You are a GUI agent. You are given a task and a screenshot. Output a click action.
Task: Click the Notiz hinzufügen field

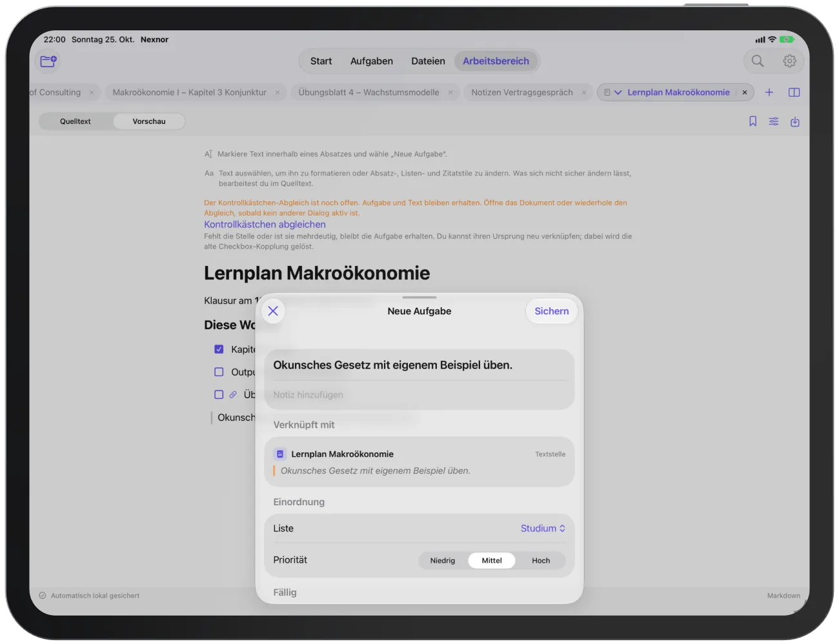419,395
